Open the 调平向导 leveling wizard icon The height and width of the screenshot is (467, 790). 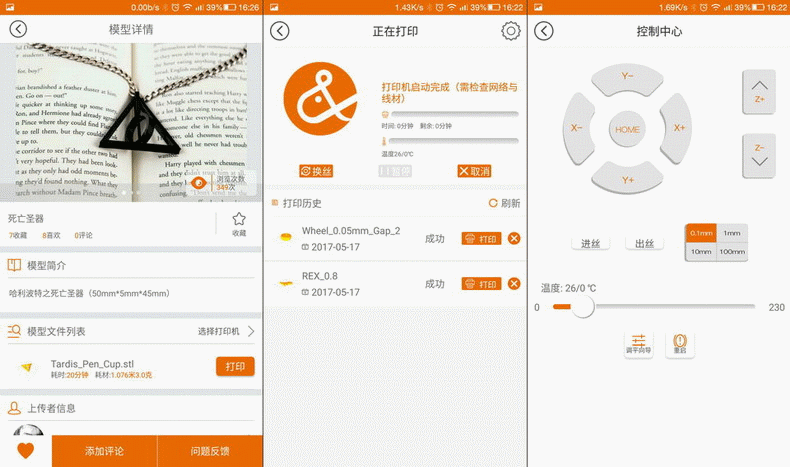point(638,344)
